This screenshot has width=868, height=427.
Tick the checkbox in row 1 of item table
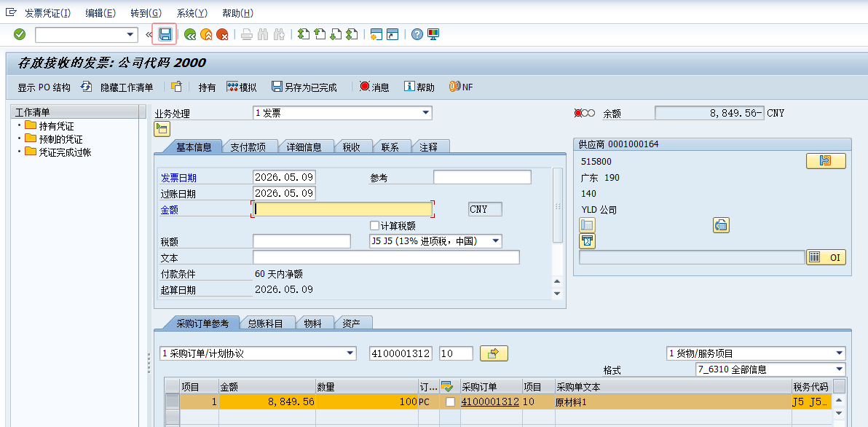[451, 402]
